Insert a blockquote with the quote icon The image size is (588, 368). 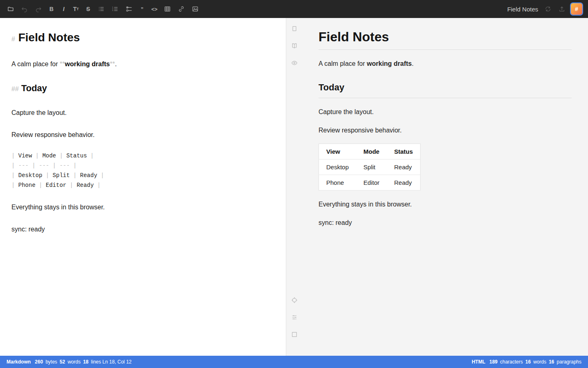point(142,9)
